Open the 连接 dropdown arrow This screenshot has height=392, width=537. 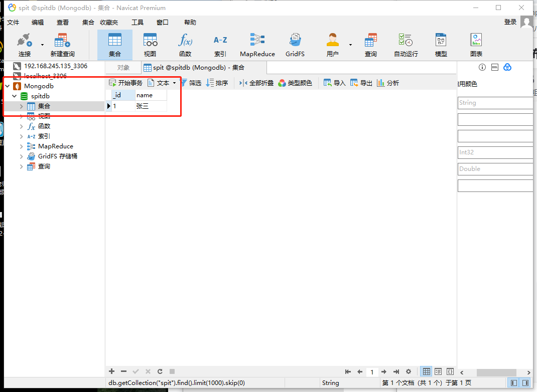pos(43,45)
